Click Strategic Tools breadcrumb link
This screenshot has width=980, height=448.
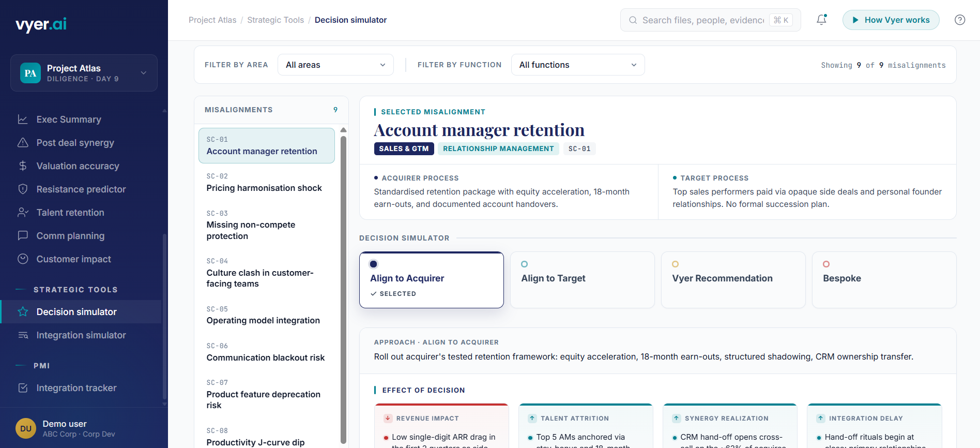point(275,20)
